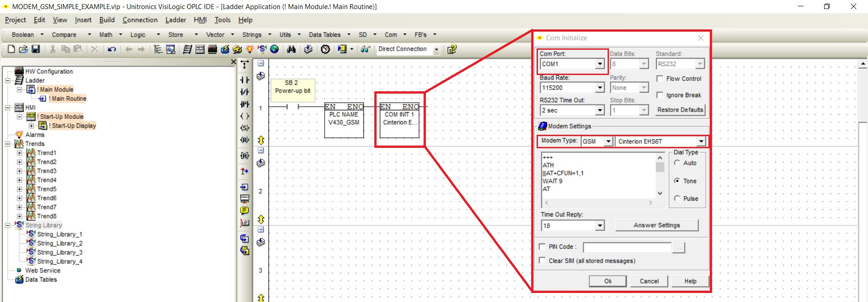The height and width of the screenshot is (302, 868).
Task: Open the HMI menu
Action: pos(200,20)
